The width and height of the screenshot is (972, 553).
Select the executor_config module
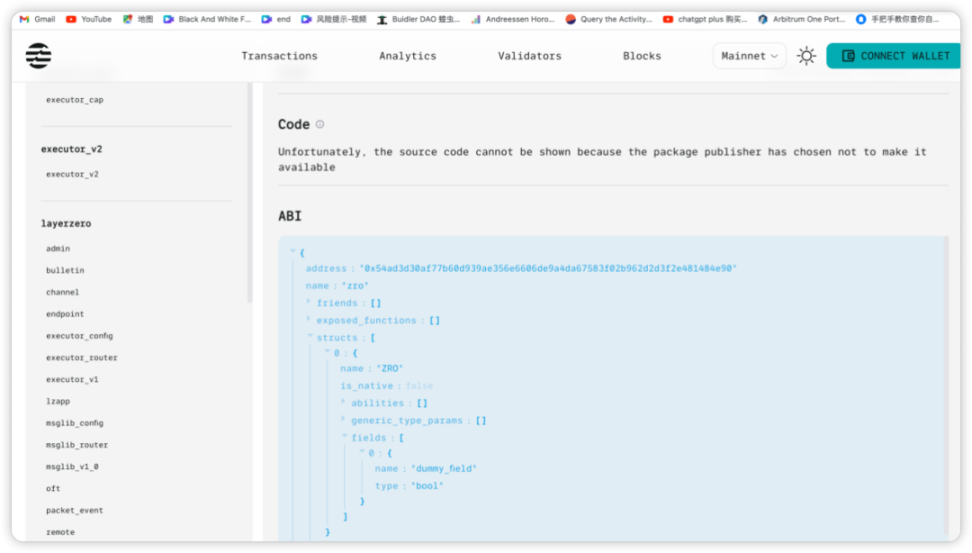[x=79, y=335]
